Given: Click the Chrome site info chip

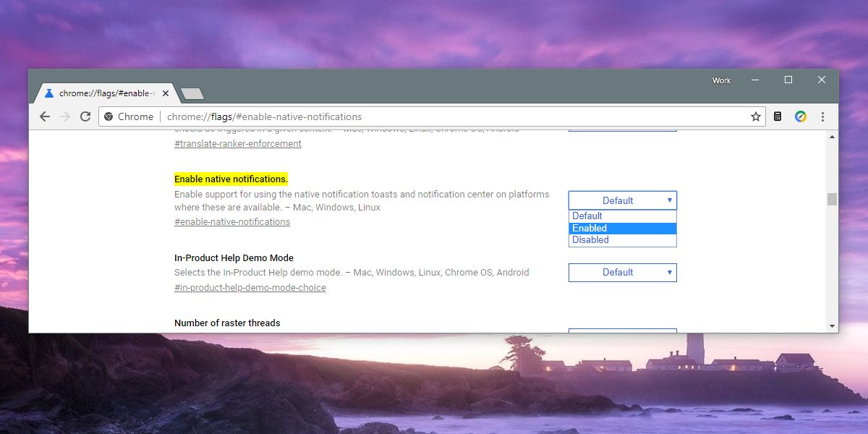Looking at the screenshot, I should [x=129, y=116].
